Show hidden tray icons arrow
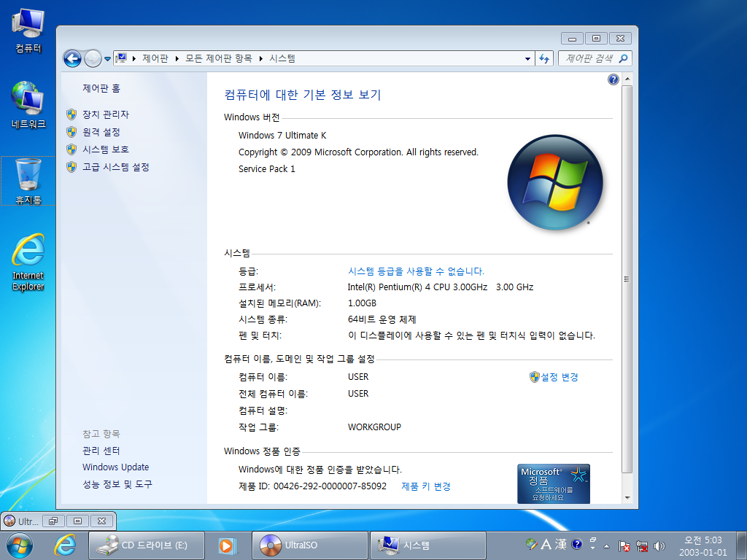Image resolution: width=747 pixels, height=560 pixels. click(606, 545)
